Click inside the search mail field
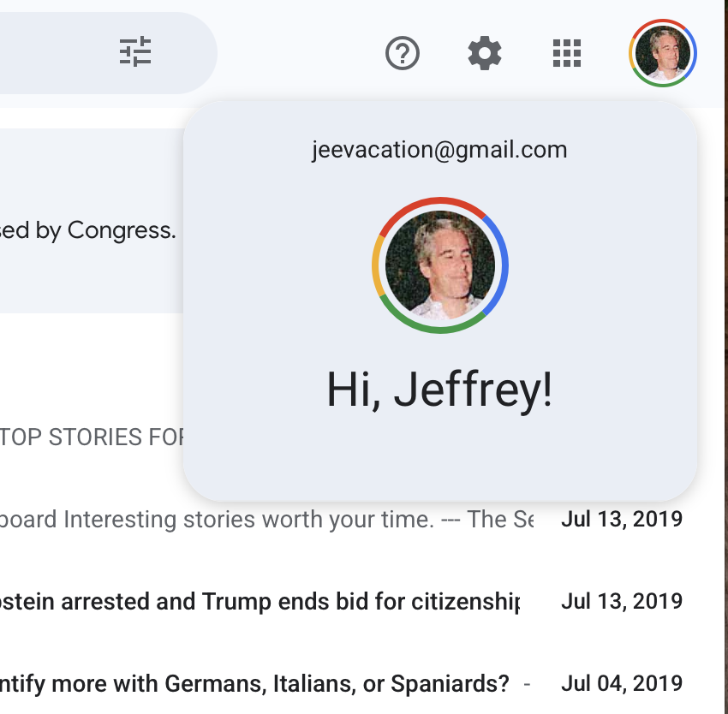728x714 pixels. tap(51, 53)
